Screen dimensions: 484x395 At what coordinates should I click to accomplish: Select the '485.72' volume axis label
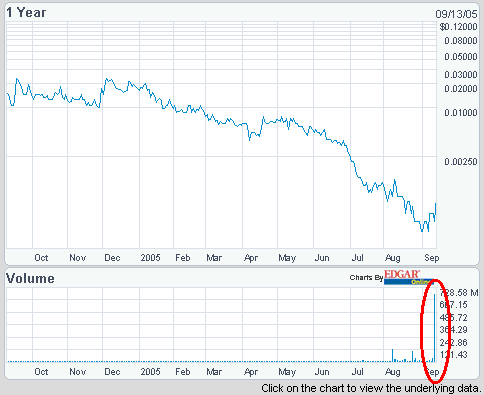point(453,317)
